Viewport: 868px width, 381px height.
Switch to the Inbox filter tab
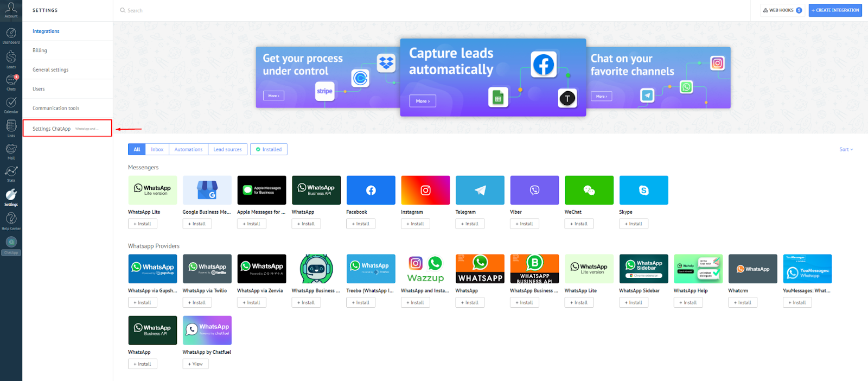coord(157,149)
